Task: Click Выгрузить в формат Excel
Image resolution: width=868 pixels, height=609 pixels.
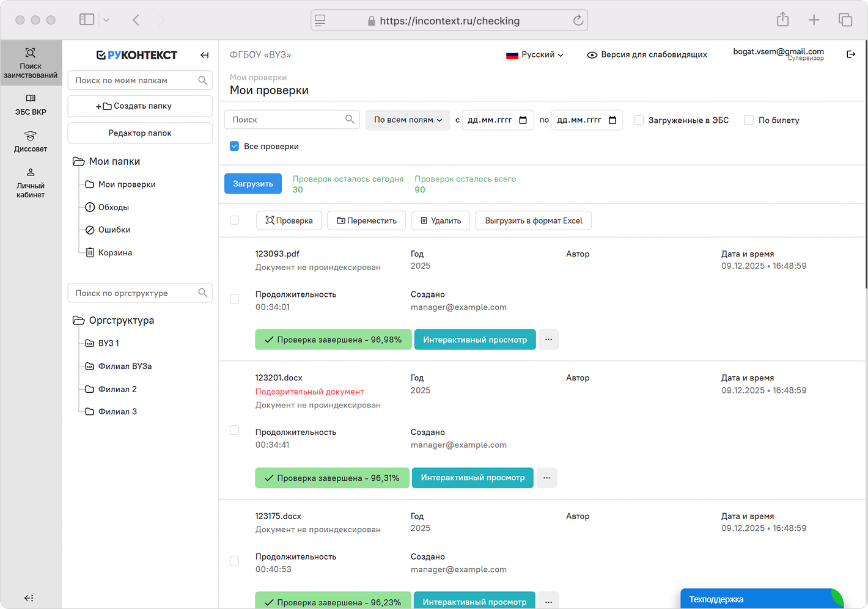Action: 533,221
